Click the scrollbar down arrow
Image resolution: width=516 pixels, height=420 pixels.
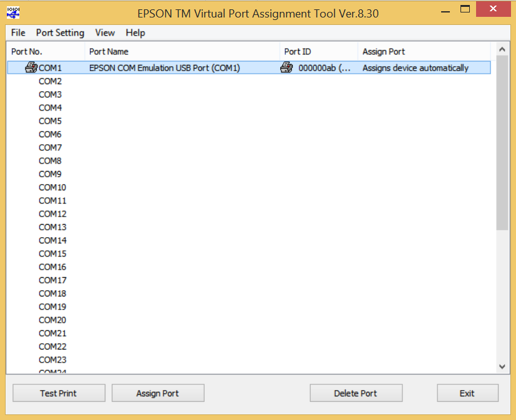coord(502,367)
